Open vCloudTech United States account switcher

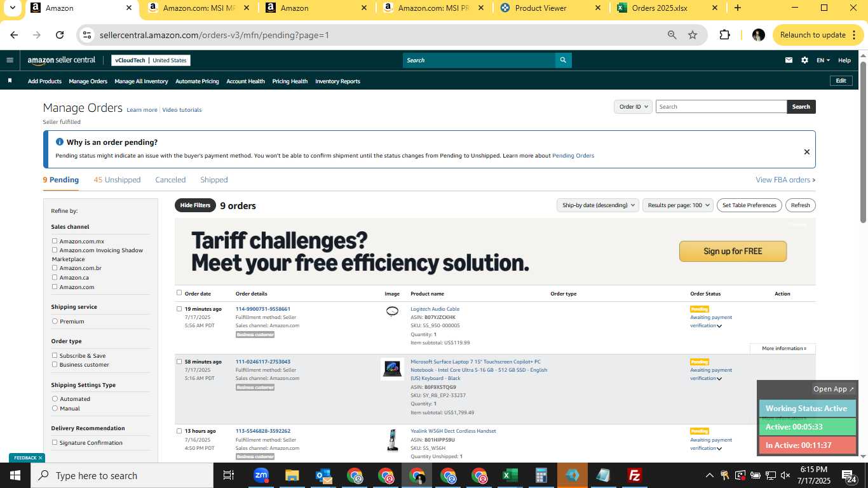coord(151,60)
